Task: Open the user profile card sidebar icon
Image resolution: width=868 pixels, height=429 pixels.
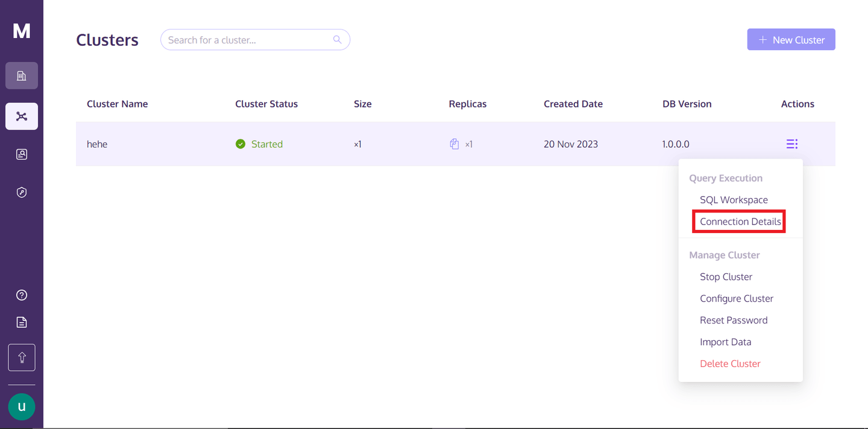Action: coord(22,154)
